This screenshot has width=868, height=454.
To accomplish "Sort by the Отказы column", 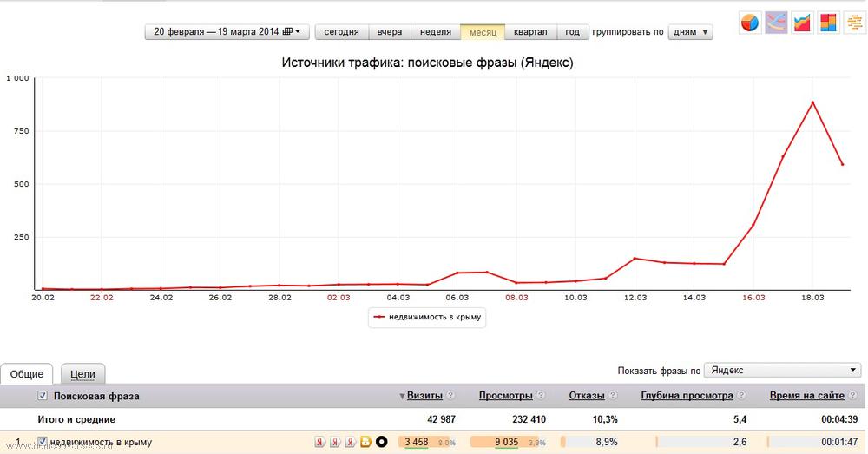I will (587, 395).
